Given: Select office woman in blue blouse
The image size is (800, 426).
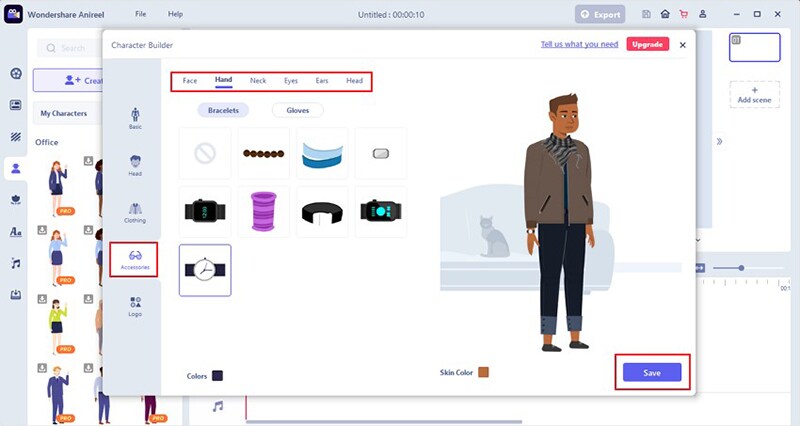Looking at the screenshot, I should tap(57, 256).
